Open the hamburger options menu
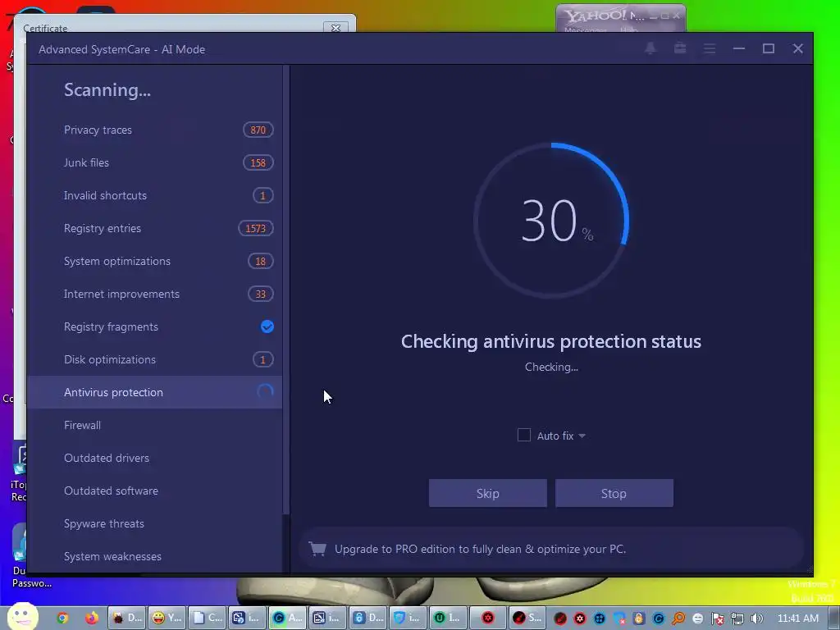Screen dimensions: 840x630 tap(710, 48)
